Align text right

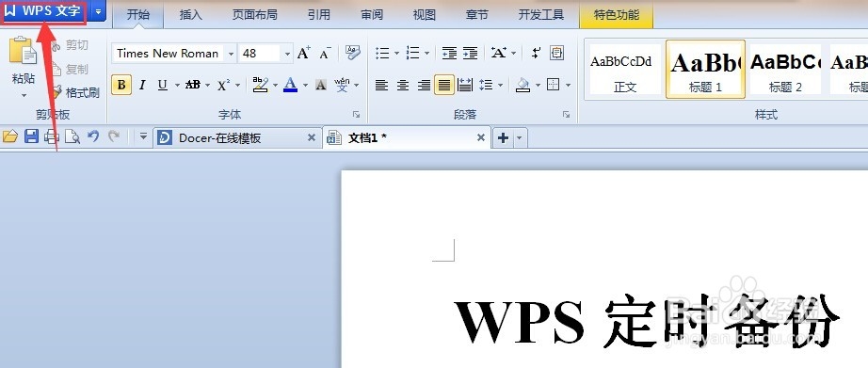[424, 86]
